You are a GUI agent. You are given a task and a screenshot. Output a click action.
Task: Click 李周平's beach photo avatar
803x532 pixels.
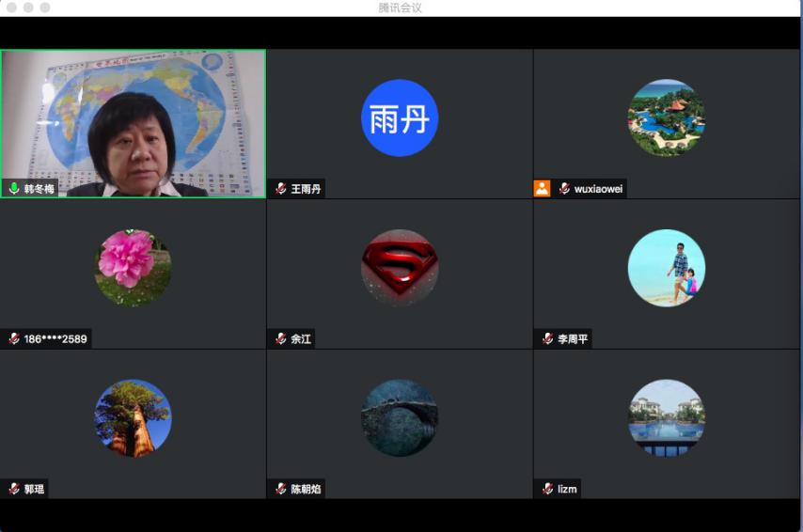tap(666, 268)
